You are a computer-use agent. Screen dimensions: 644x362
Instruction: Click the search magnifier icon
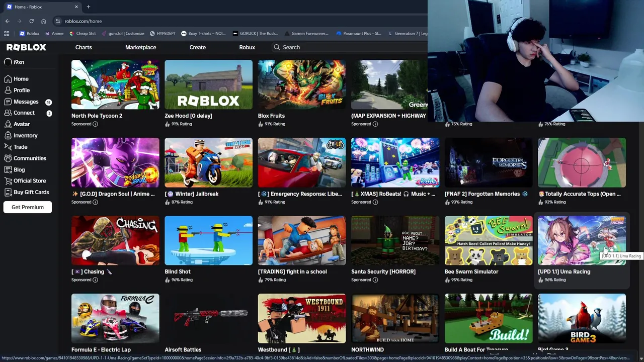(x=277, y=47)
